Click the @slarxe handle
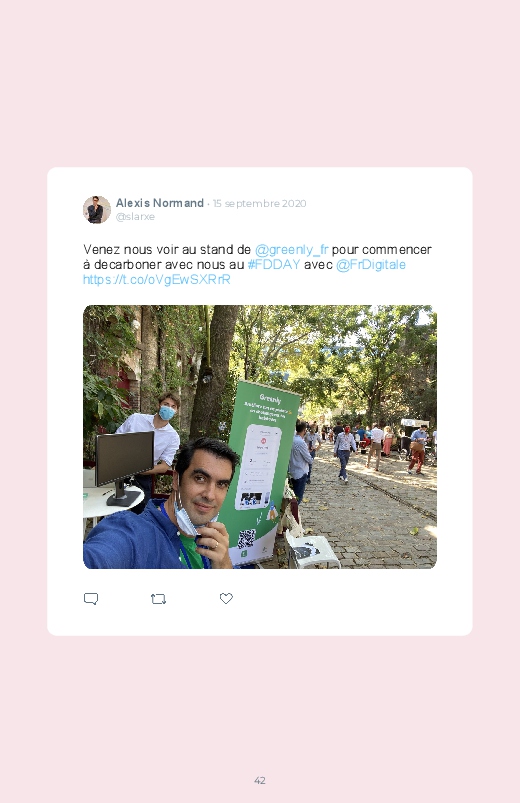Image resolution: width=520 pixels, height=803 pixels. point(135,216)
